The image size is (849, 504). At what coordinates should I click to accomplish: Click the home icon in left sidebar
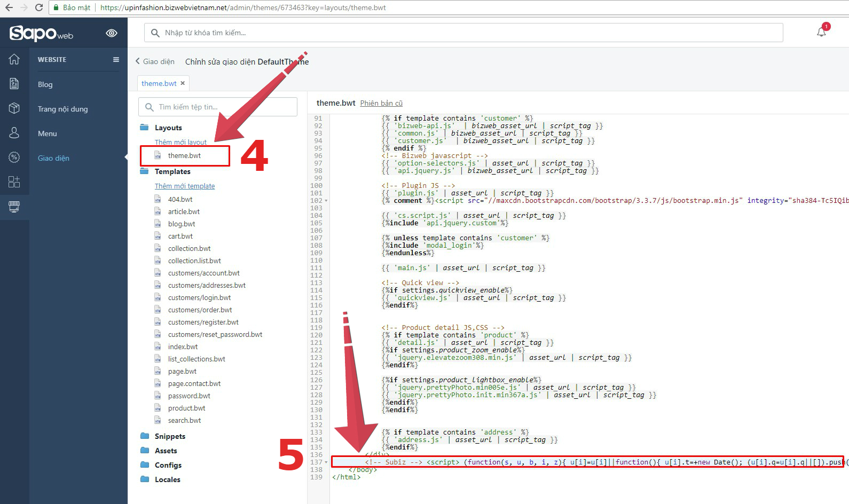click(14, 59)
